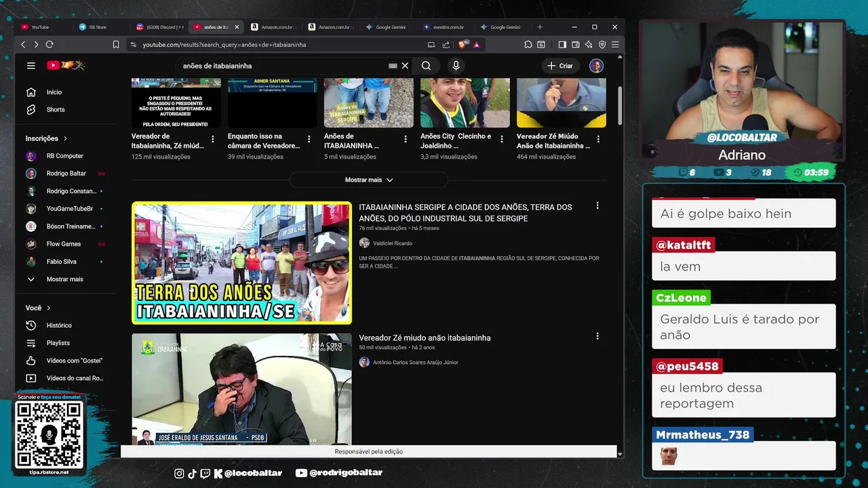Open Fabio Silva channel subscription
Viewport: 868px width, 488px height.
65,262
